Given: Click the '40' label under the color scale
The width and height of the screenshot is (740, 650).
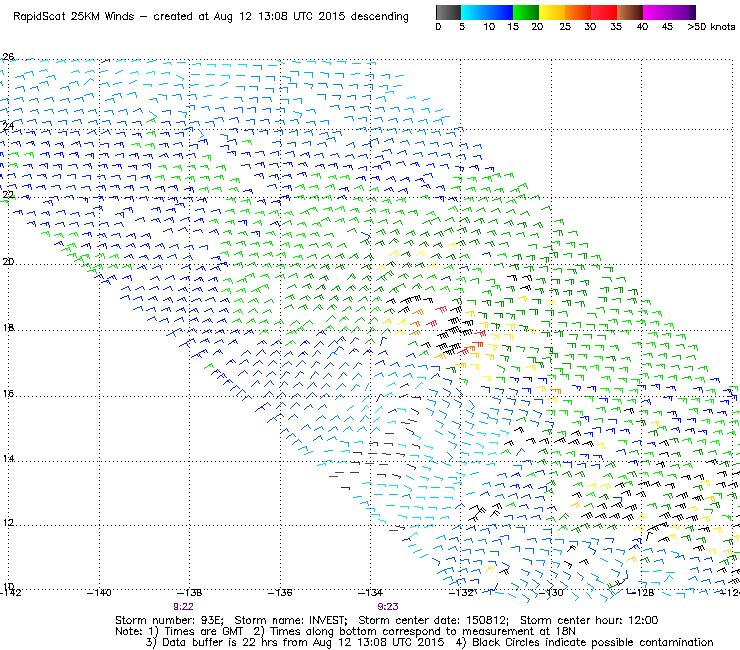Looking at the screenshot, I should pos(642,27).
